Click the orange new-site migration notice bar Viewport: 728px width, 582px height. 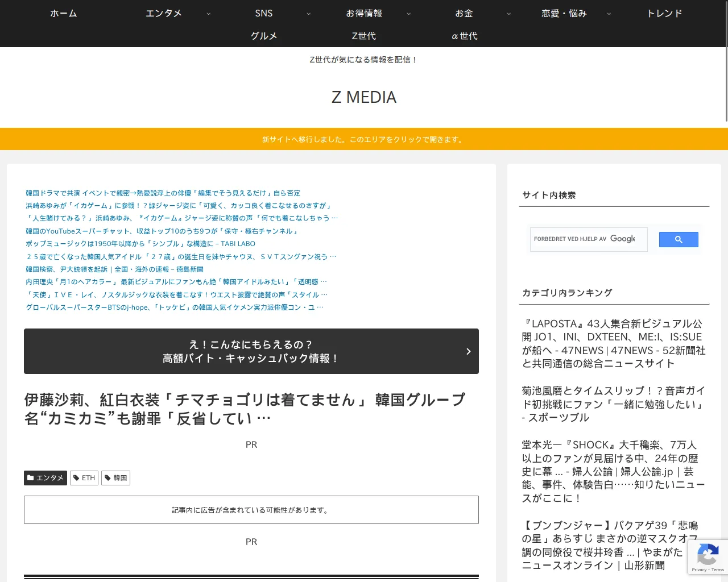pos(364,139)
